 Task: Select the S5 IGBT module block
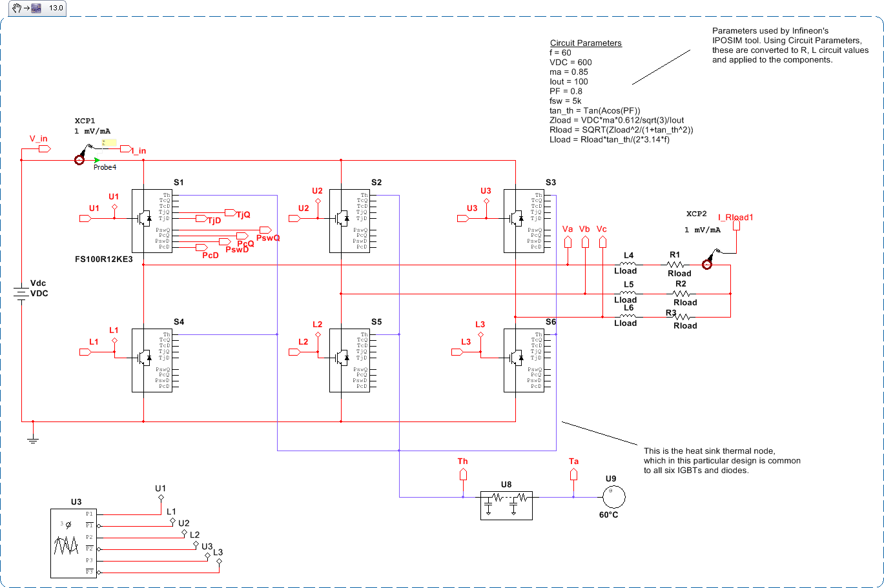click(349, 360)
